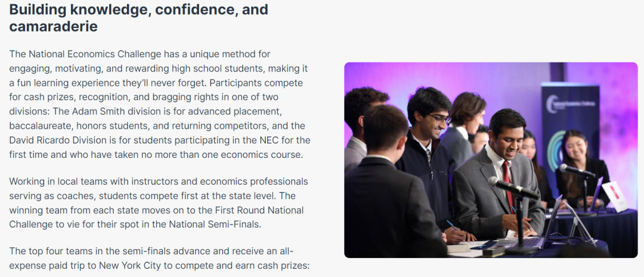Click the paragraph starting "Working in local teams"
Screen dimensions: 644x277
coord(159,203)
